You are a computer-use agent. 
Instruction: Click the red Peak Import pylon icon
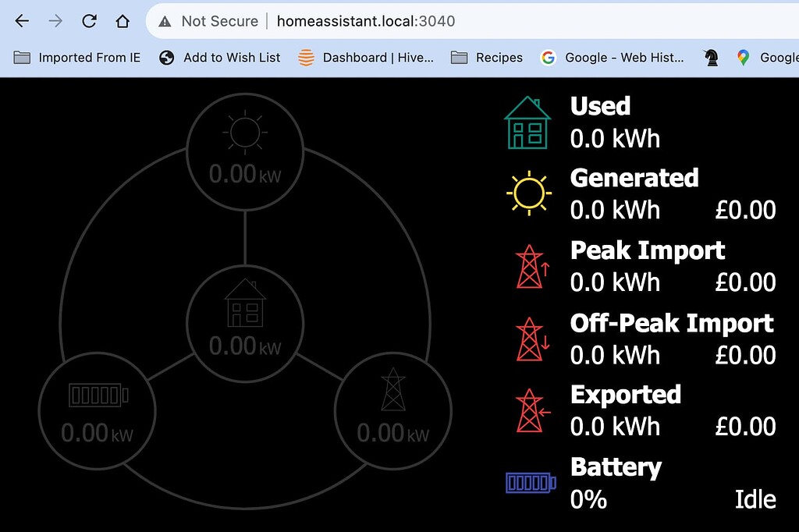click(x=531, y=266)
